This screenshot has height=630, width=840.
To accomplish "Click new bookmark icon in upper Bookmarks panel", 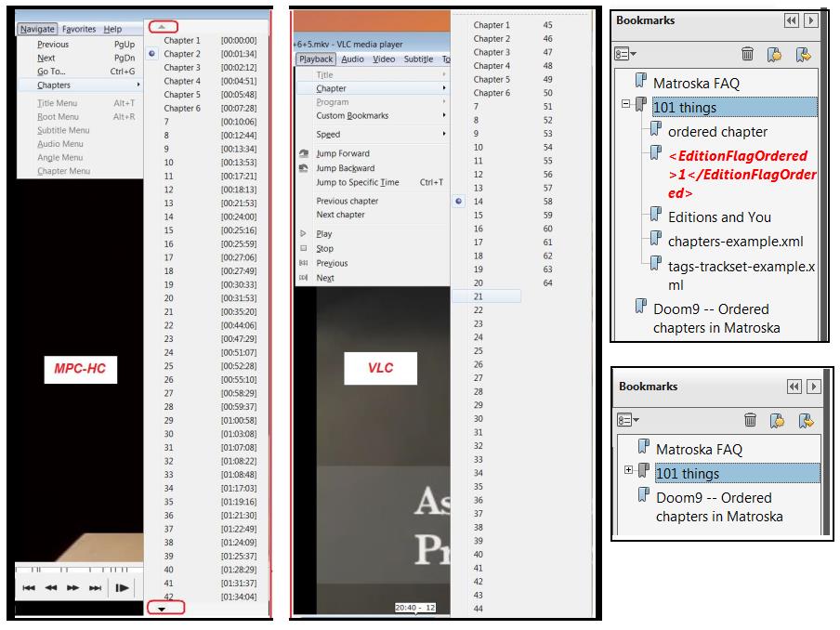I will pos(774,54).
